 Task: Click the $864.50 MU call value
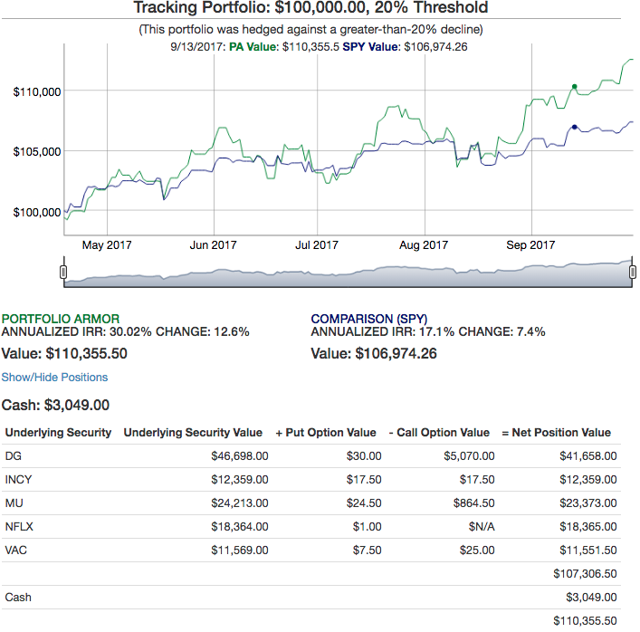(474, 503)
